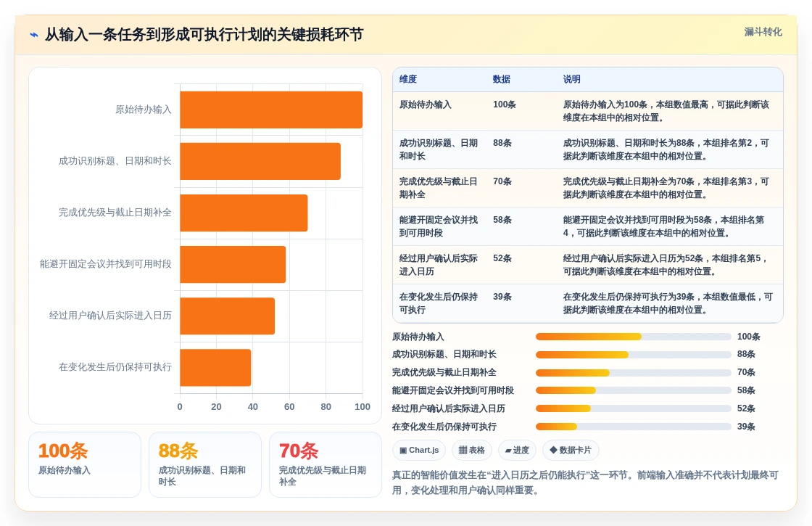Viewport: 812px width, 526px height.
Task: Click the 100条 progress bar for 原始待办输入
Action: tap(634, 337)
